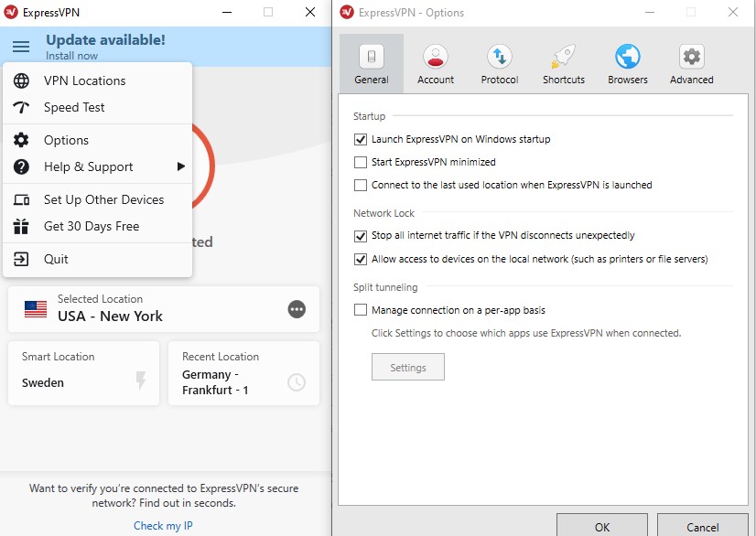Click the Check my IP link
The image size is (756, 536).
coord(163,525)
